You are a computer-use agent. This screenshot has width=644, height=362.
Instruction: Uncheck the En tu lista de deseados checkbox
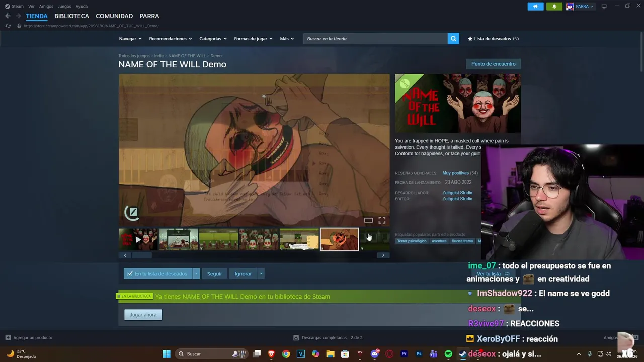pos(130,274)
